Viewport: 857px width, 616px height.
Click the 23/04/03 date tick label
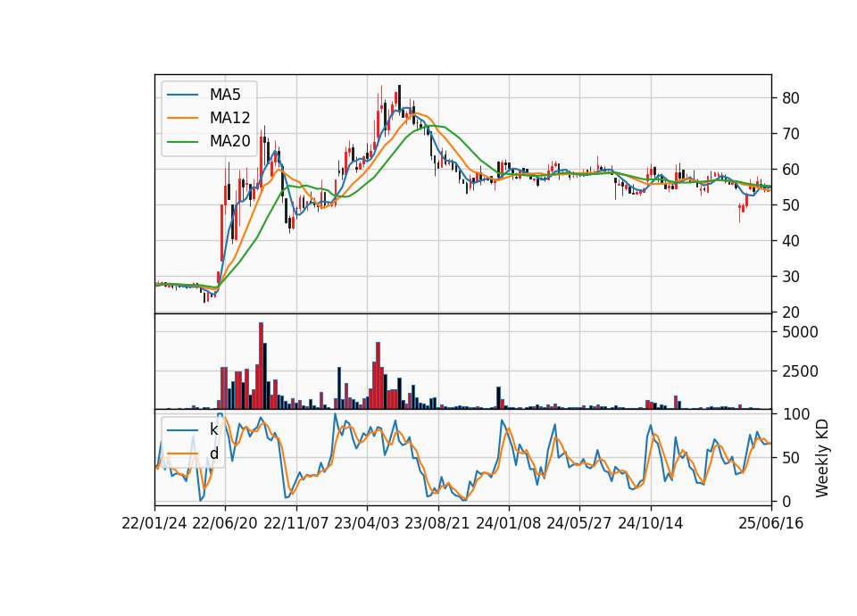click(x=367, y=523)
